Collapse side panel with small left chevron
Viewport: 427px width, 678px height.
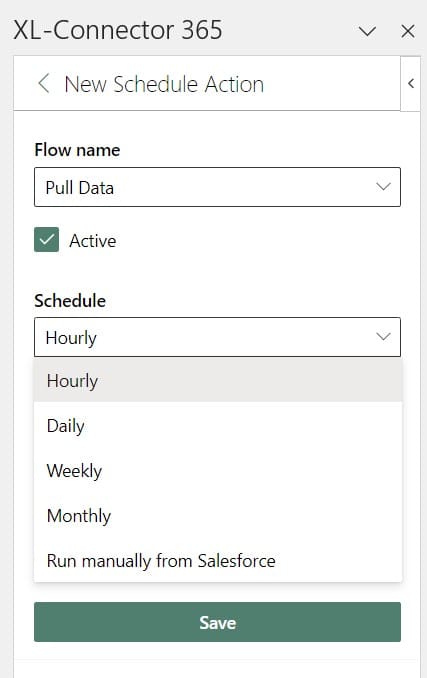coord(411,83)
